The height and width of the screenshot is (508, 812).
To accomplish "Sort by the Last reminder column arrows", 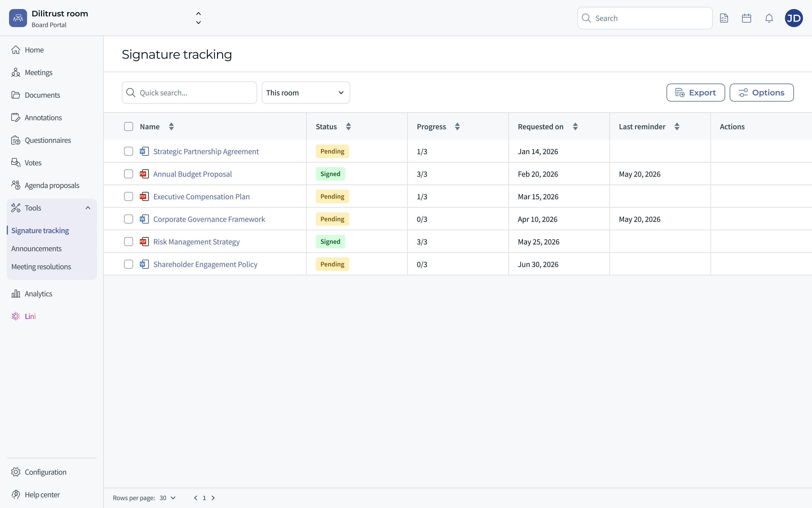I will point(677,126).
